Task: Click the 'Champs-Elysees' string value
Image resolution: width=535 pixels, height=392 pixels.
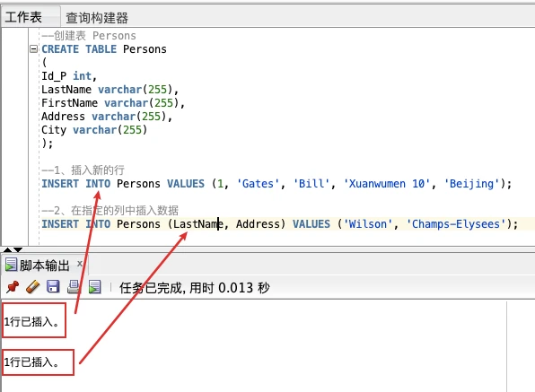Action: [456, 224]
